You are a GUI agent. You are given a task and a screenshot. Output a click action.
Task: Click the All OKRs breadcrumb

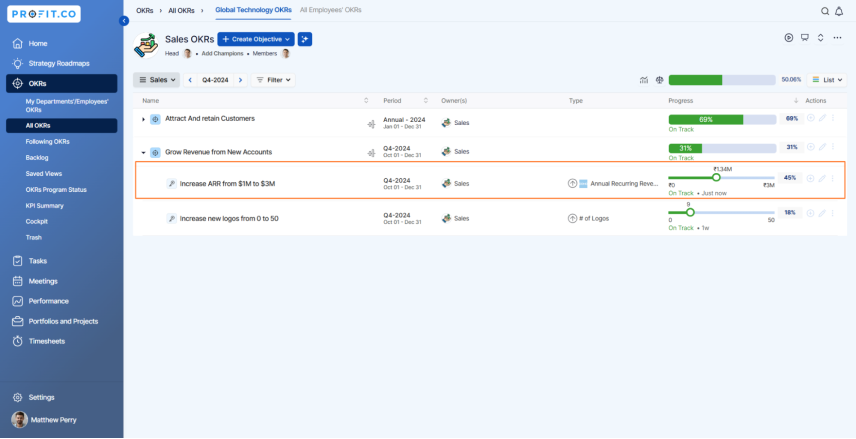[181, 10]
